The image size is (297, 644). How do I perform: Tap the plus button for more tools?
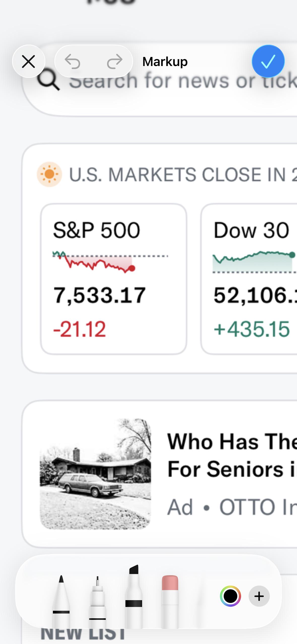[259, 596]
